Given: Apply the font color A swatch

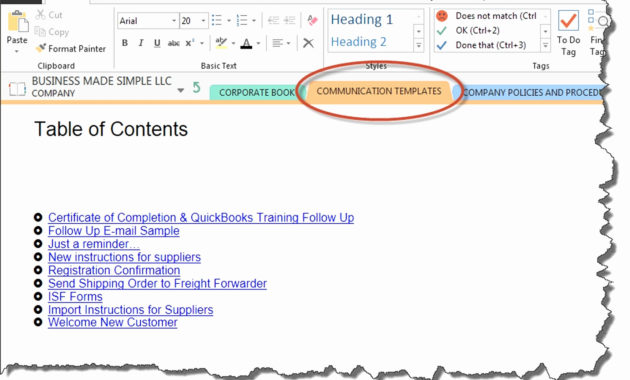Looking at the screenshot, I should click(246, 43).
